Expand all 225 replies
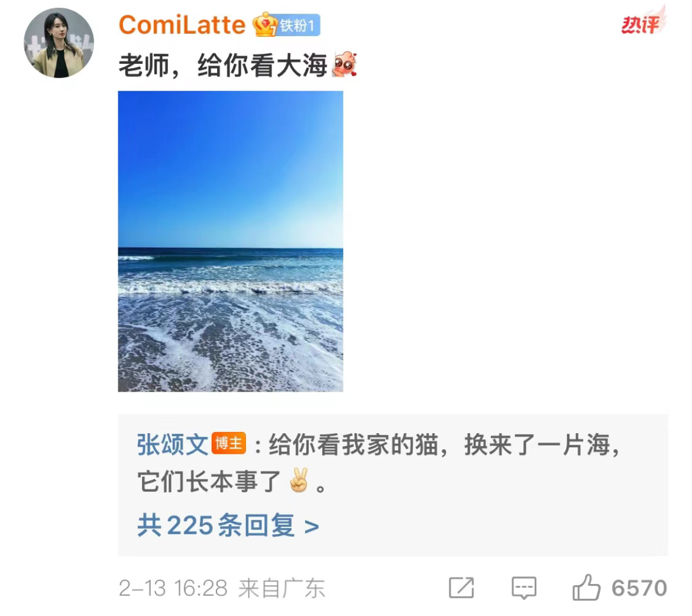 [228, 525]
